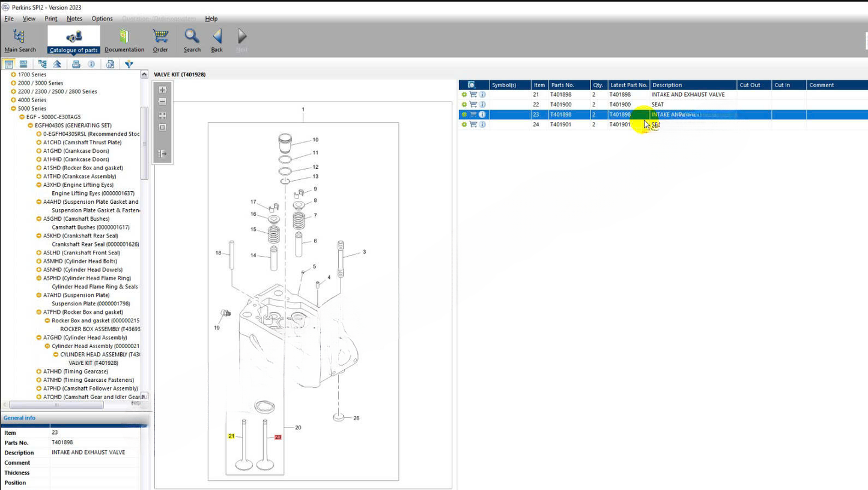Add item 22 SEAT to cart

click(473, 105)
